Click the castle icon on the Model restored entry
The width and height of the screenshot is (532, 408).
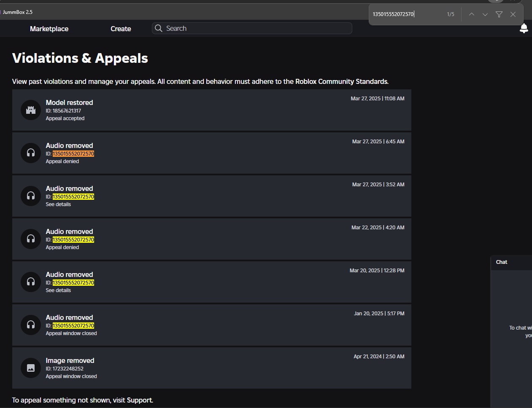tap(30, 110)
